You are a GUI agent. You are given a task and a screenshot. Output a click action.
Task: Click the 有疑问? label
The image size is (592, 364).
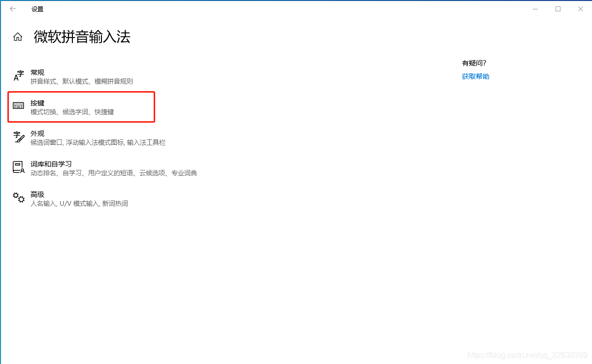tap(474, 63)
